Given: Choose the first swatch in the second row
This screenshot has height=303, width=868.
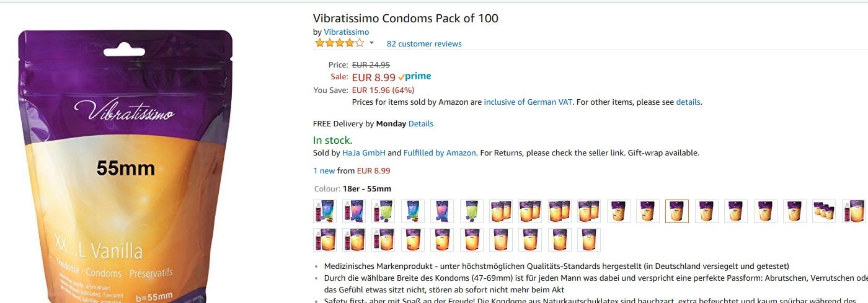Looking at the screenshot, I should [x=325, y=240].
